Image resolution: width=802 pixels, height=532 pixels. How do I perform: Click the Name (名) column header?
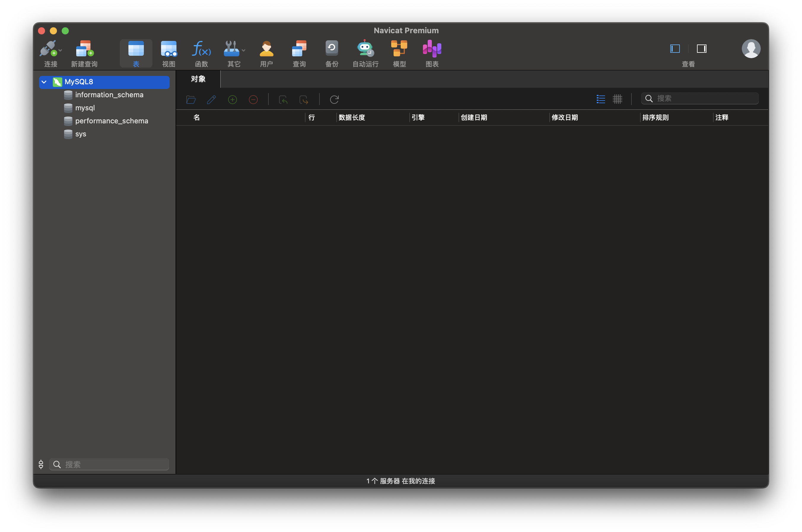[196, 117]
